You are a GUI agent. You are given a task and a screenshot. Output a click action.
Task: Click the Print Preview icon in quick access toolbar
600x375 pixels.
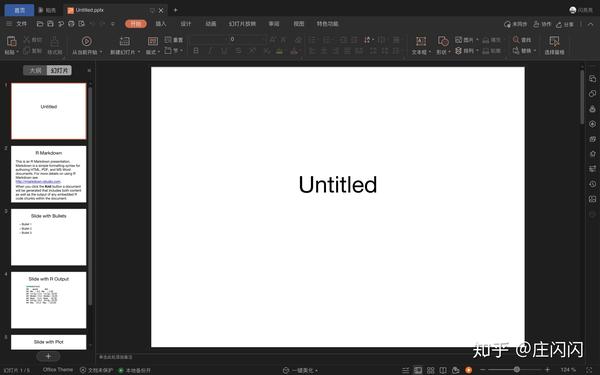82,24
